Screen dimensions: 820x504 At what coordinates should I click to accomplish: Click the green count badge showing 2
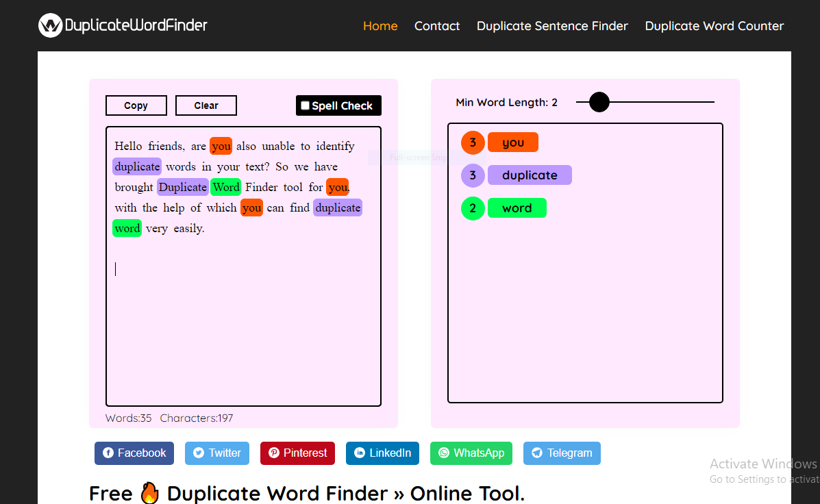click(472, 208)
